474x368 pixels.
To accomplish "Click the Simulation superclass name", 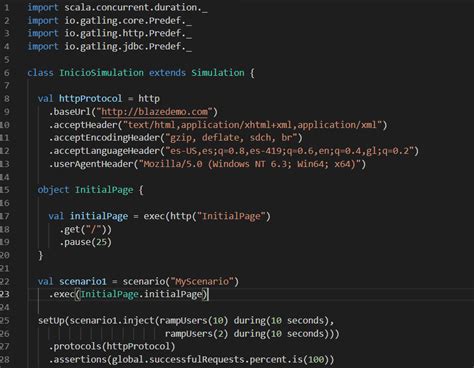I will pos(218,73).
